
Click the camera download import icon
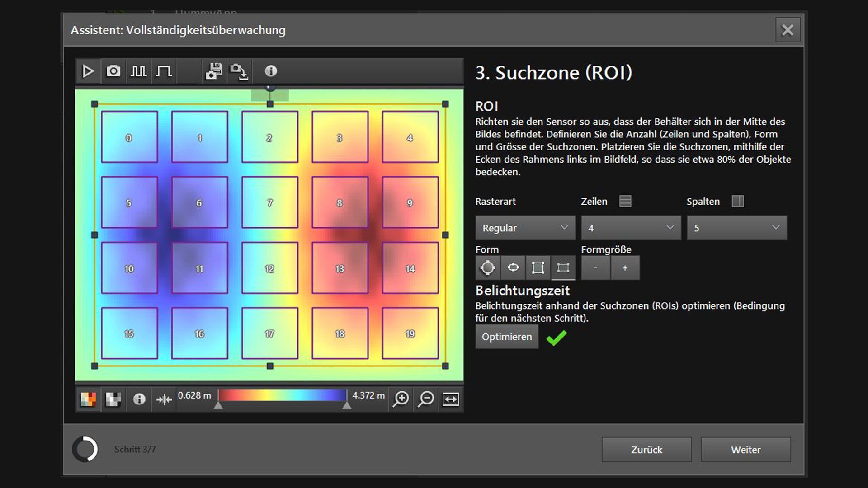pyautogui.click(x=239, y=71)
